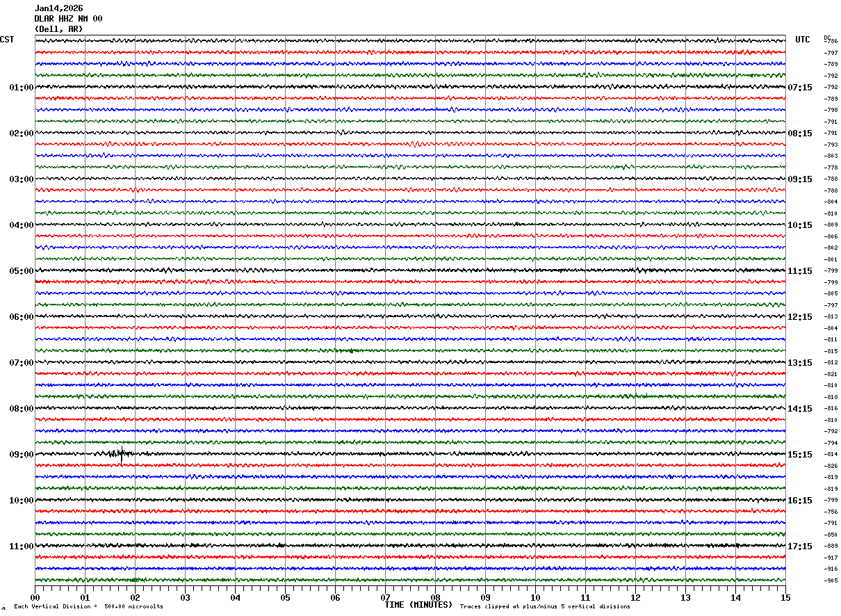Click the DC offset value -905

click(831, 581)
